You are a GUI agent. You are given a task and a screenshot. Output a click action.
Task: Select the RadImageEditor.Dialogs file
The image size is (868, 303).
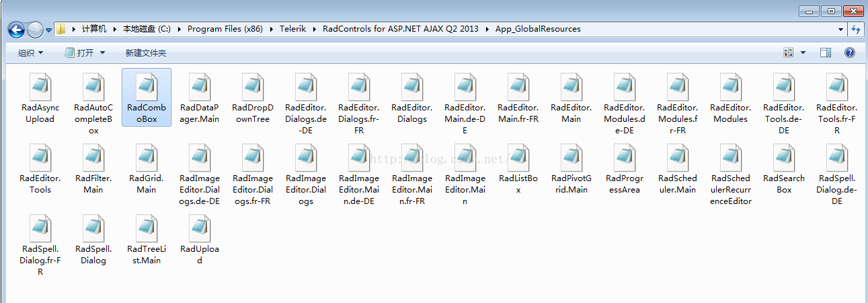(306, 174)
